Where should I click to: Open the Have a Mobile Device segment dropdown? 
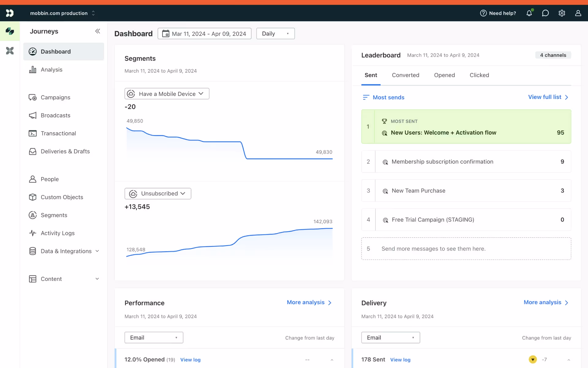coord(167,94)
